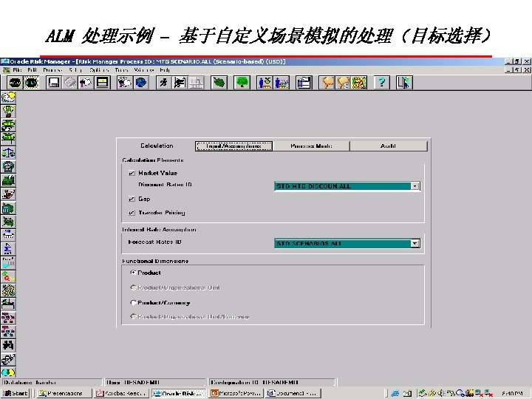Click the globe icon in the toolbar

141,83
